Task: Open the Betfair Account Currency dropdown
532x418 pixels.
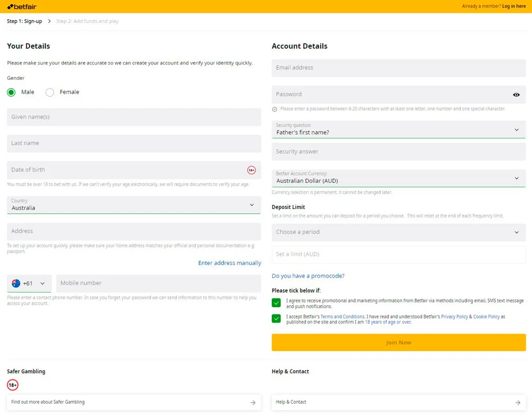Action: pos(398,178)
